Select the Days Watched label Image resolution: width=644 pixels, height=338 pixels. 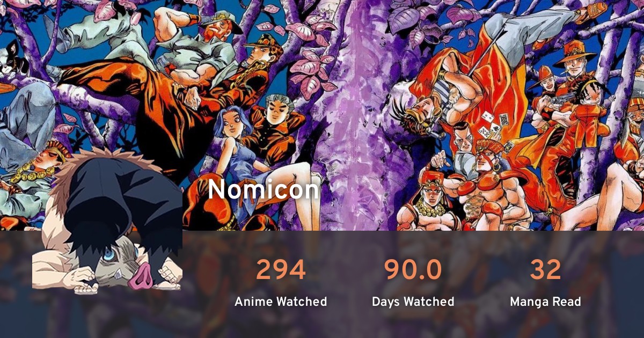tap(413, 302)
